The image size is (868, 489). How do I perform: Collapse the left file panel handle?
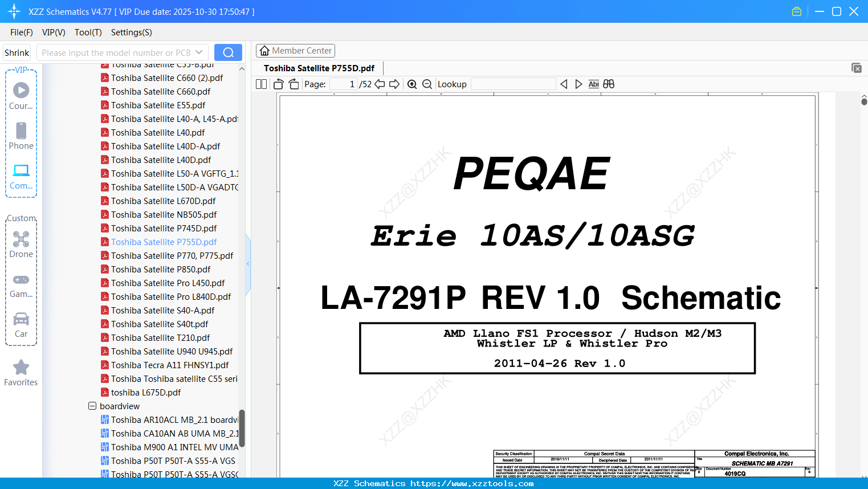click(x=248, y=264)
